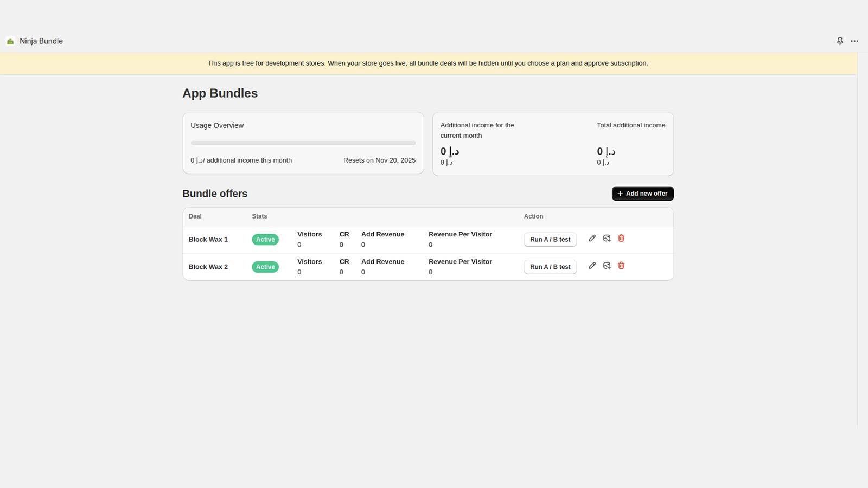The width and height of the screenshot is (868, 488).
Task: Toggle the Active status on Block Wax 1
Action: click(x=265, y=239)
